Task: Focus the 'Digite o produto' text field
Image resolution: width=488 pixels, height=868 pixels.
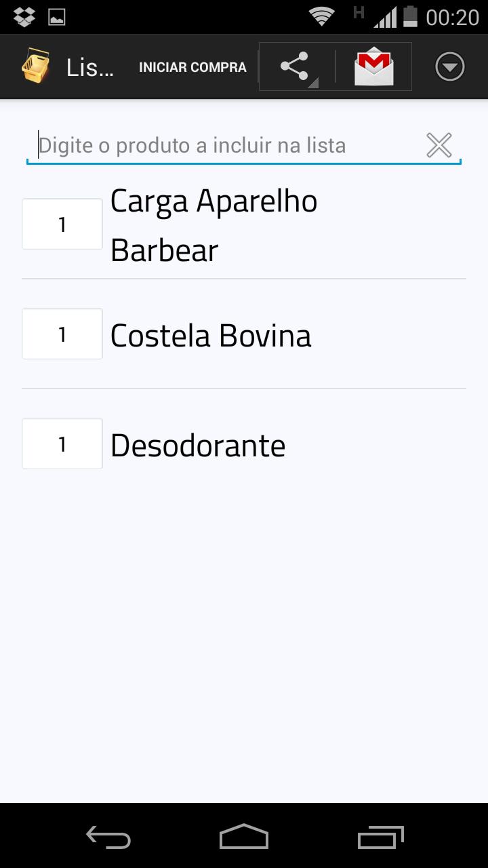Action: 224,145
